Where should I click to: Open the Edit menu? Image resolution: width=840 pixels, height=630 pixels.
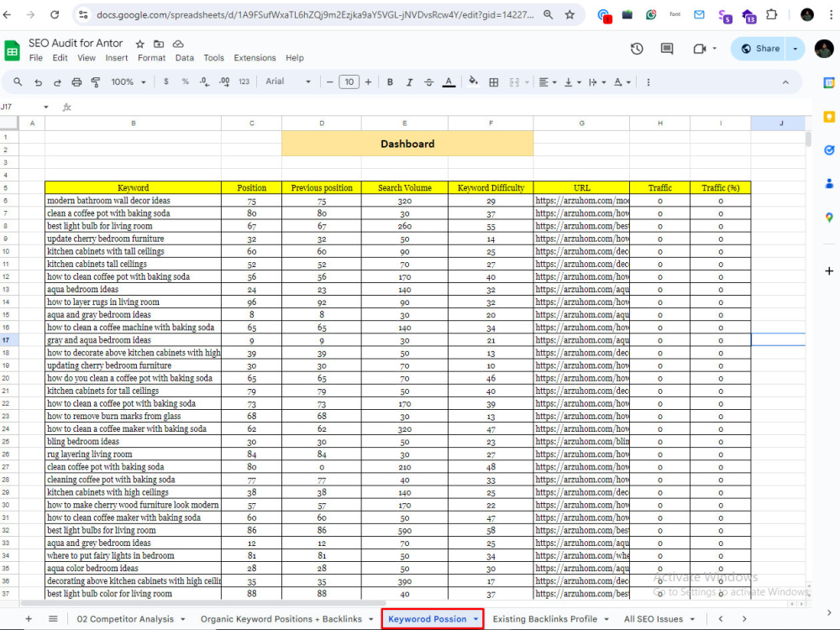click(x=60, y=58)
